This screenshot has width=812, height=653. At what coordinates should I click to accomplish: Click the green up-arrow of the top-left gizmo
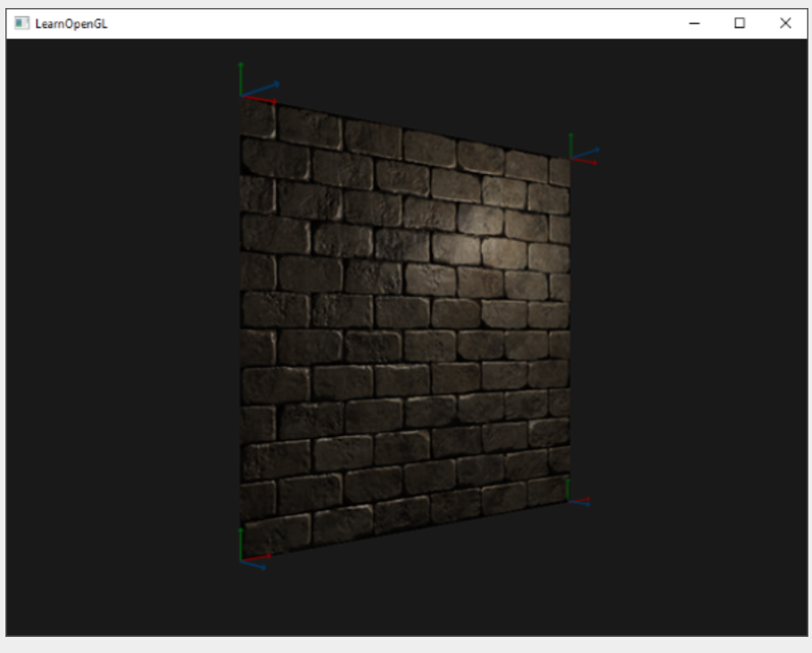241,66
